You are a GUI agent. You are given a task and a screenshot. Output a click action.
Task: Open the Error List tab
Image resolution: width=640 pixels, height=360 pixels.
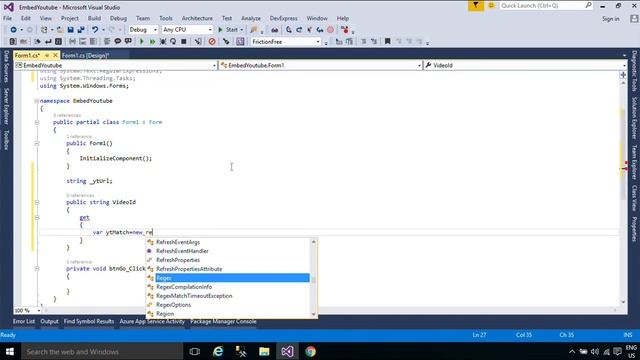tap(24, 321)
